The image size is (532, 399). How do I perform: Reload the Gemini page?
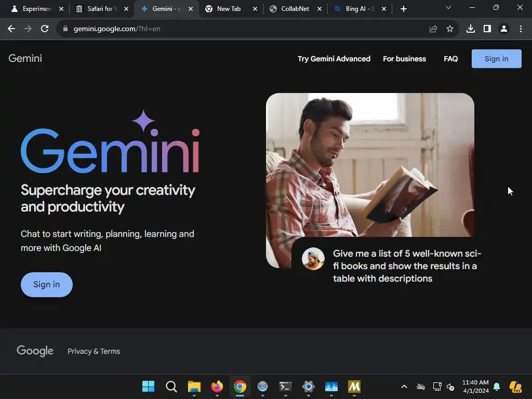point(45,29)
